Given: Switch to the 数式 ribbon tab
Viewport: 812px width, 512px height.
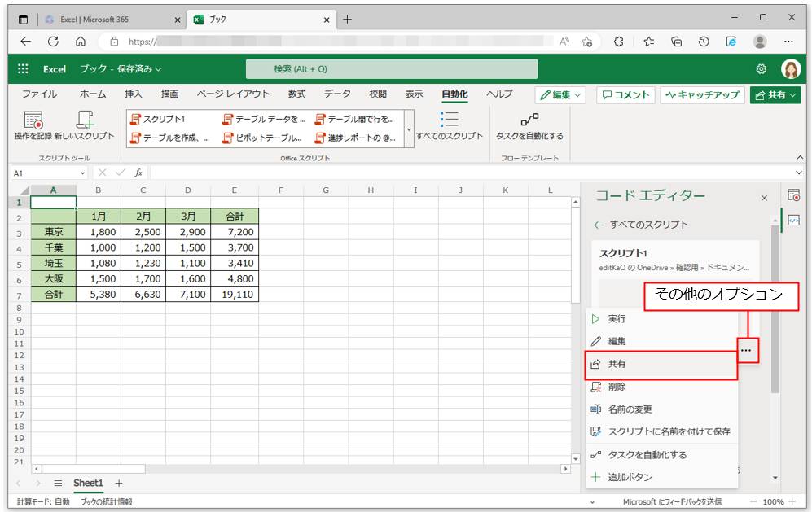Looking at the screenshot, I should pyautogui.click(x=296, y=94).
